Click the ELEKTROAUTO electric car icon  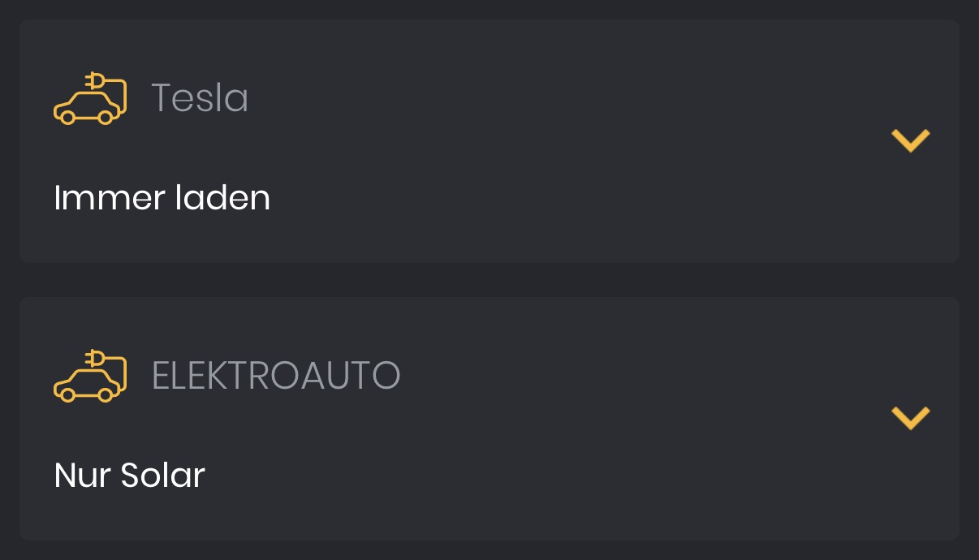90,376
